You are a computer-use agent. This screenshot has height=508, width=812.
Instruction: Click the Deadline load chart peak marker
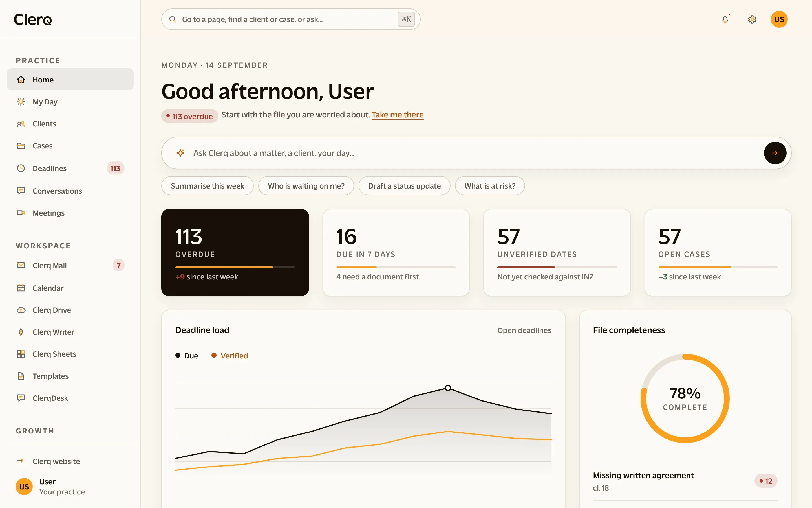tap(448, 388)
